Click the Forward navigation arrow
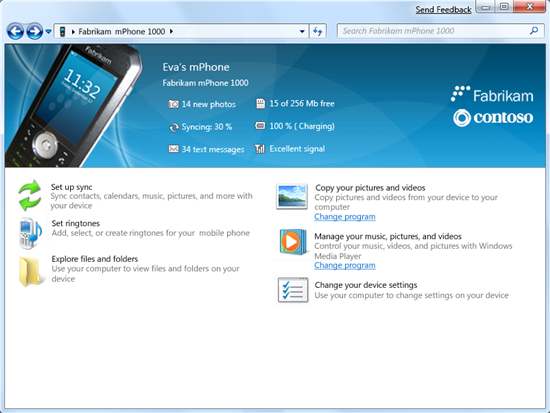 pos(34,32)
